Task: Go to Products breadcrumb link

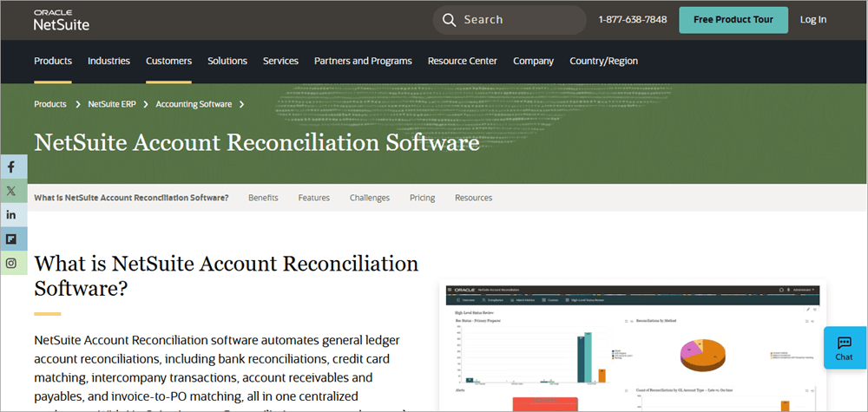Action: (49, 104)
